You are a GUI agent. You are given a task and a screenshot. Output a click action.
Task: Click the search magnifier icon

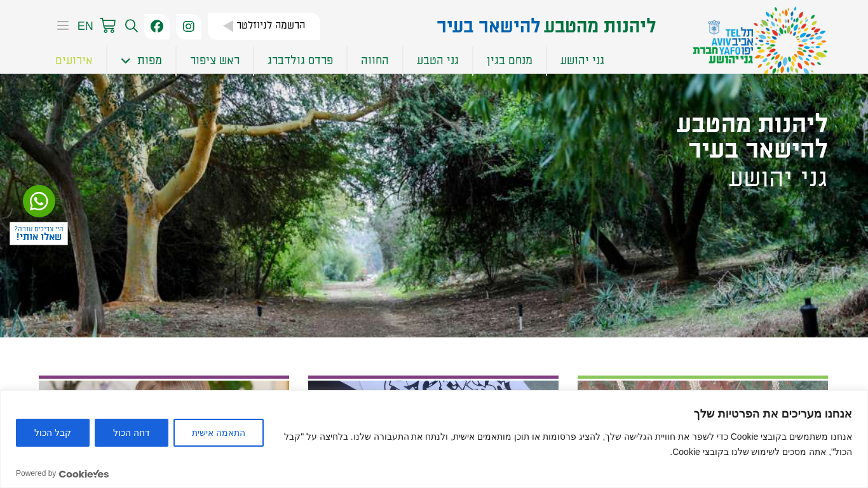pos(132,25)
